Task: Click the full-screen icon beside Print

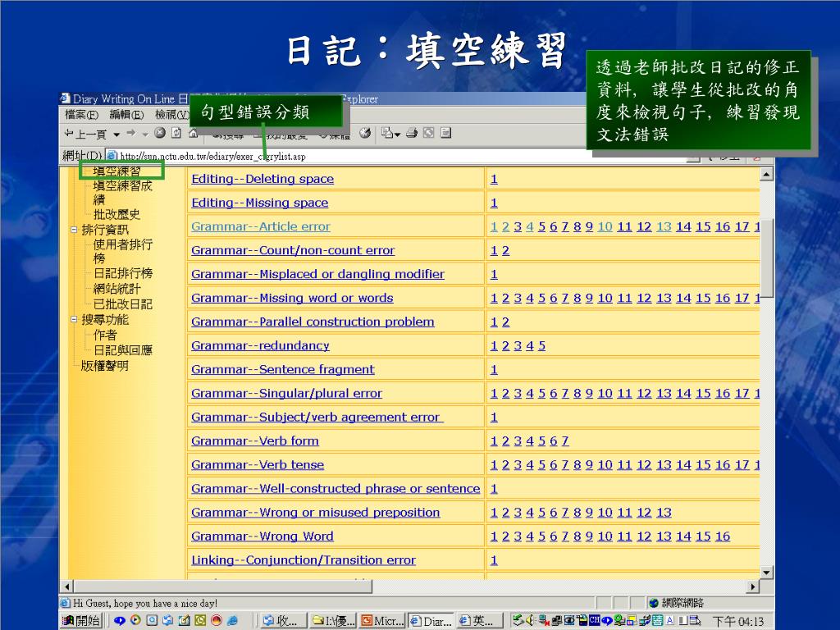Action: 428,133
